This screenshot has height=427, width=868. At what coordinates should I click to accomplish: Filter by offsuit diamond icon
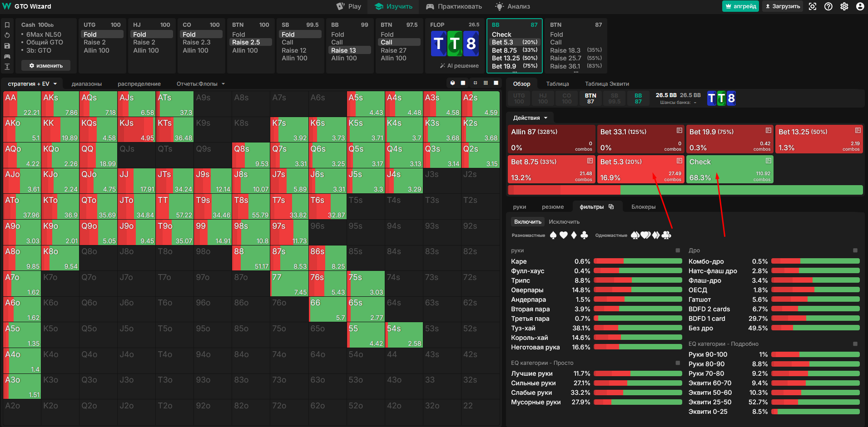pos(574,235)
